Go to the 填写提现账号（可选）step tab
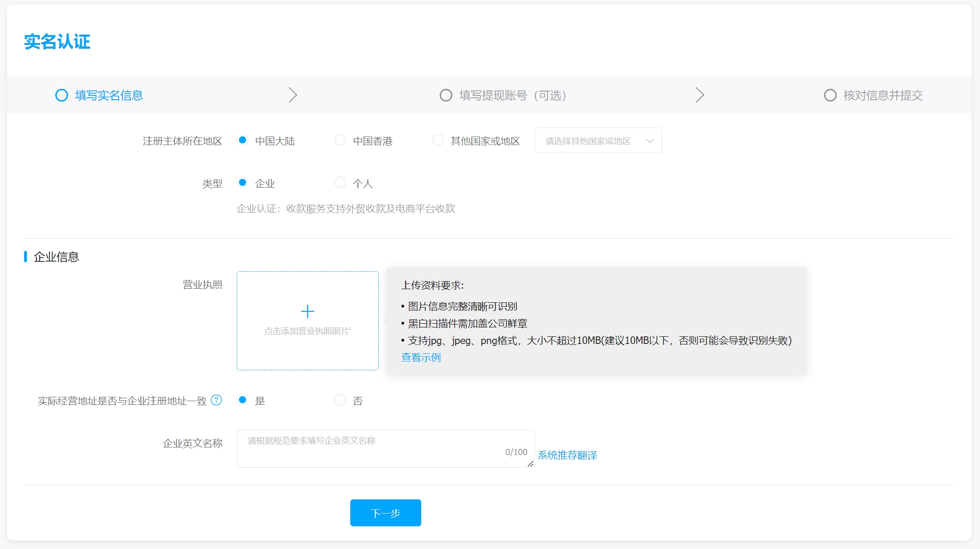This screenshot has width=980, height=549. (512, 95)
